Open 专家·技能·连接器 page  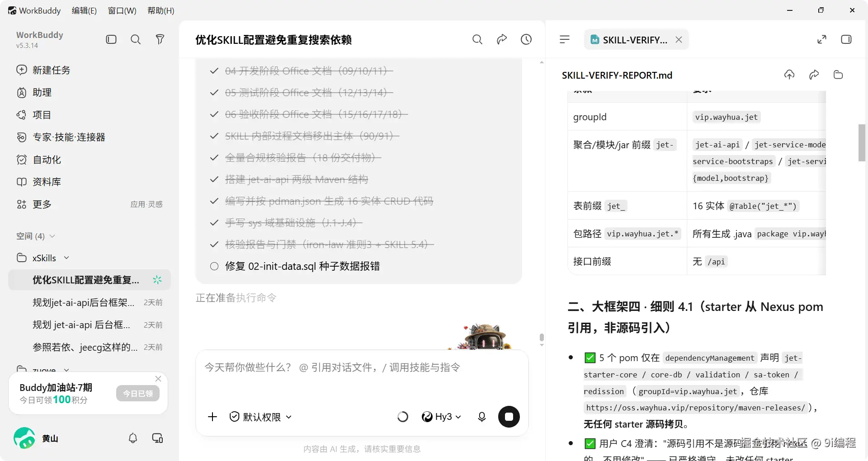(x=89, y=137)
